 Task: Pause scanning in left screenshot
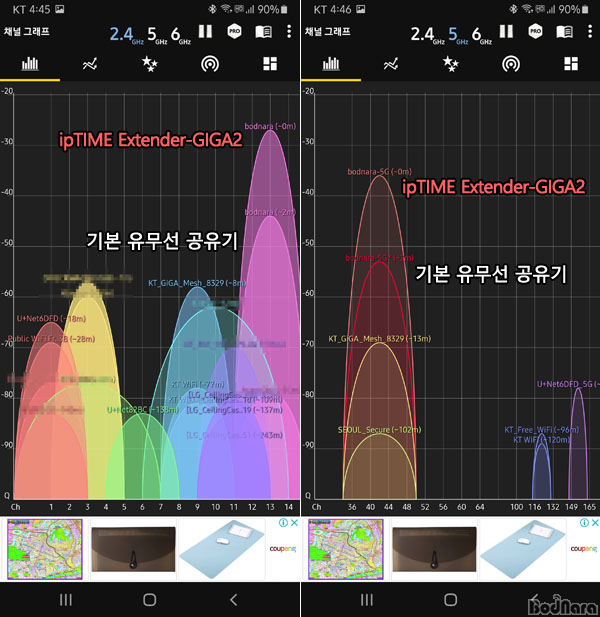[205, 31]
